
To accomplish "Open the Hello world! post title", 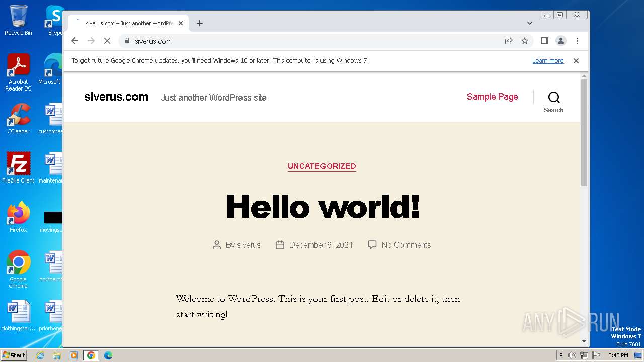I will pyautogui.click(x=323, y=206).
